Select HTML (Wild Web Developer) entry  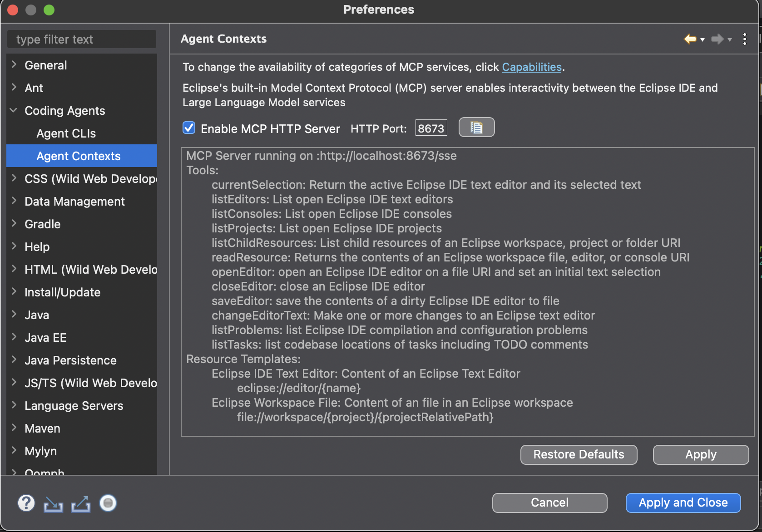(x=91, y=270)
